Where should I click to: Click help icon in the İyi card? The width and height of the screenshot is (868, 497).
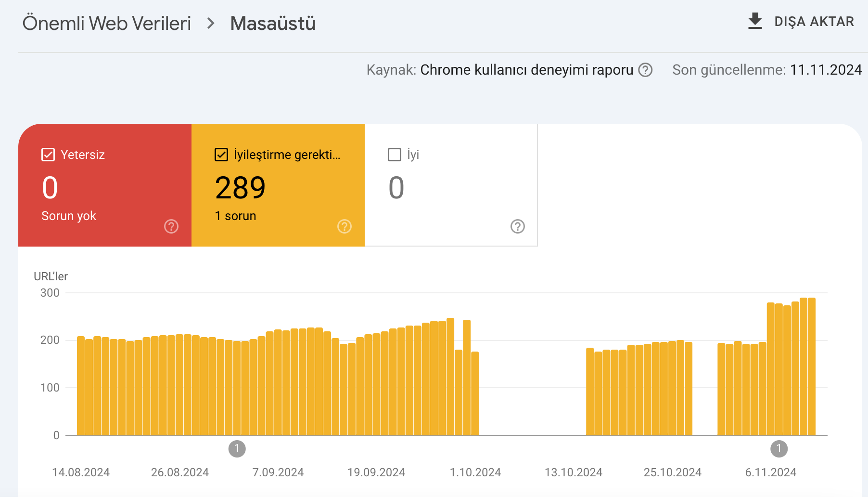[x=518, y=226]
